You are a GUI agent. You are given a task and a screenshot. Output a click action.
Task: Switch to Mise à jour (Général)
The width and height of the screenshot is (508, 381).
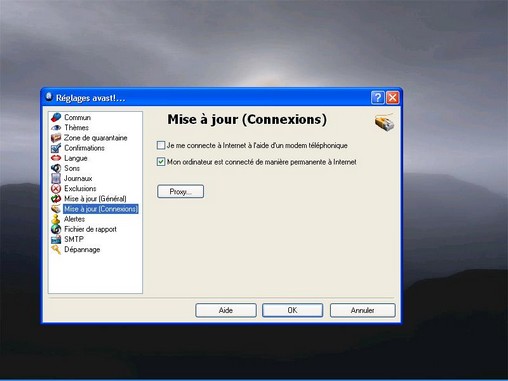point(95,199)
